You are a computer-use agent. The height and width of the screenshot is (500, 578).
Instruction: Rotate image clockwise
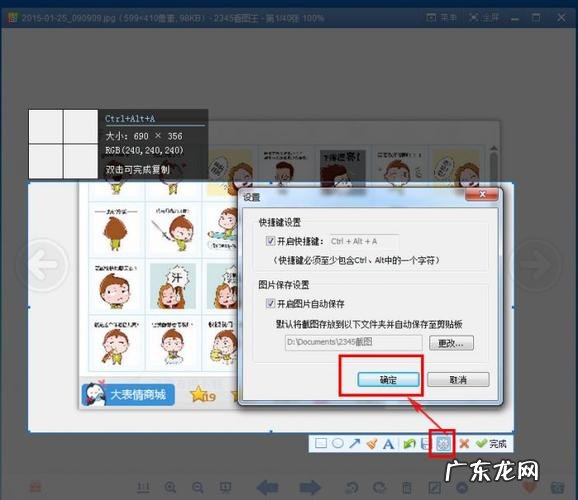[x=379, y=487]
